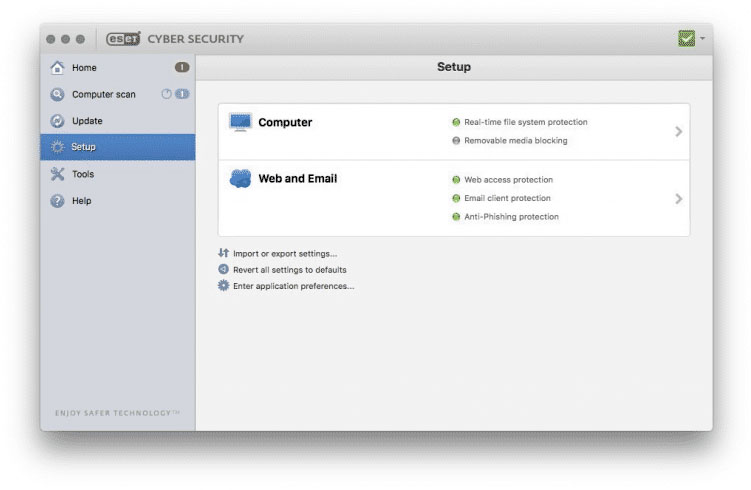Click the green protection status checkmark icon
The image size is (751, 490).
[686, 39]
